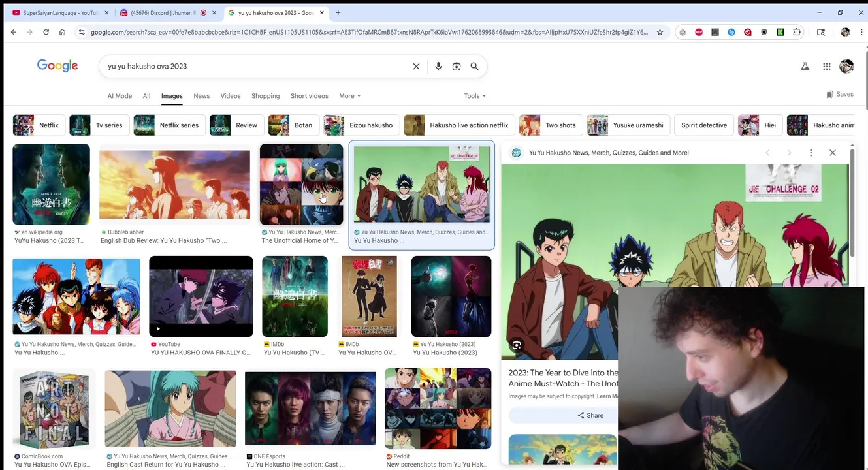
Task: Open preview panel three-dot options menu
Action: (811, 153)
